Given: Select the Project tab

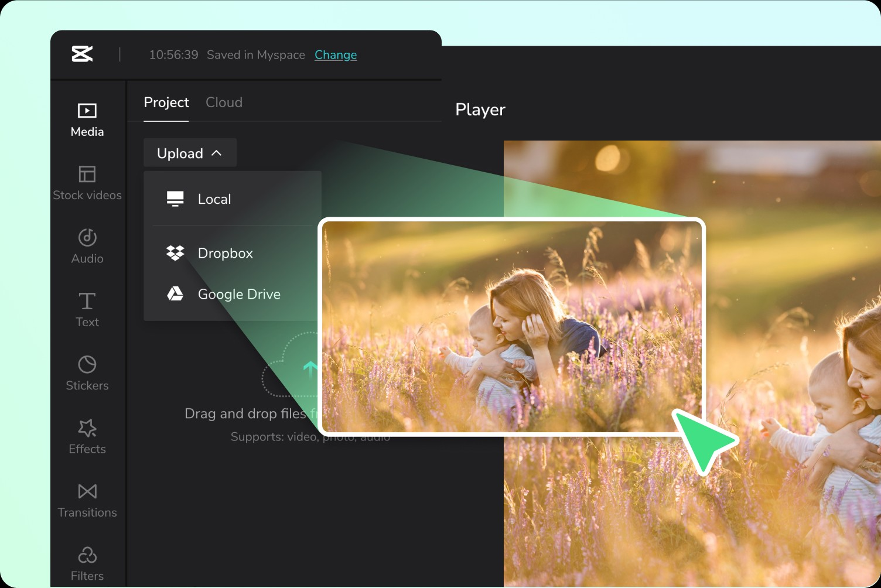Looking at the screenshot, I should point(166,102).
